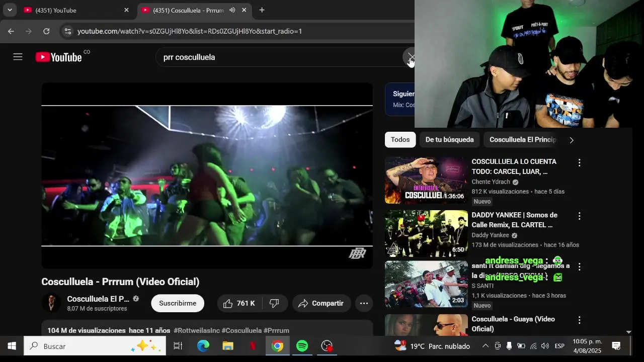
Task: Open a new browser tab
Action: click(262, 10)
